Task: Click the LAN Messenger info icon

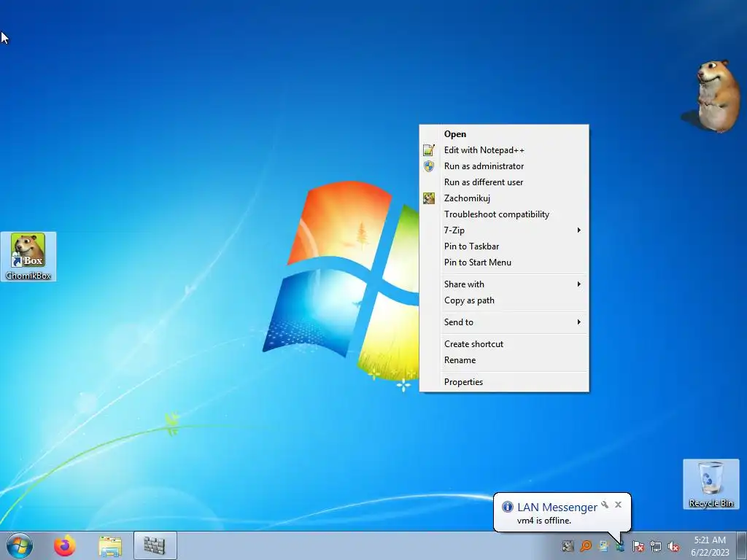Action: (508, 507)
